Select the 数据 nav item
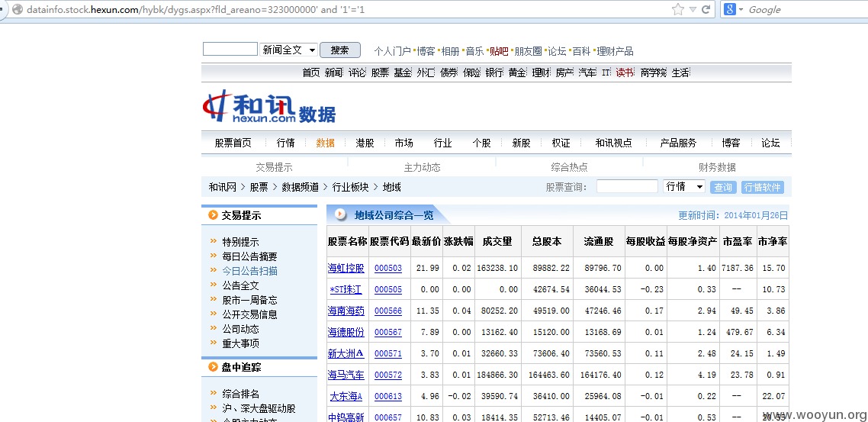This screenshot has height=422, width=868. pos(326,143)
